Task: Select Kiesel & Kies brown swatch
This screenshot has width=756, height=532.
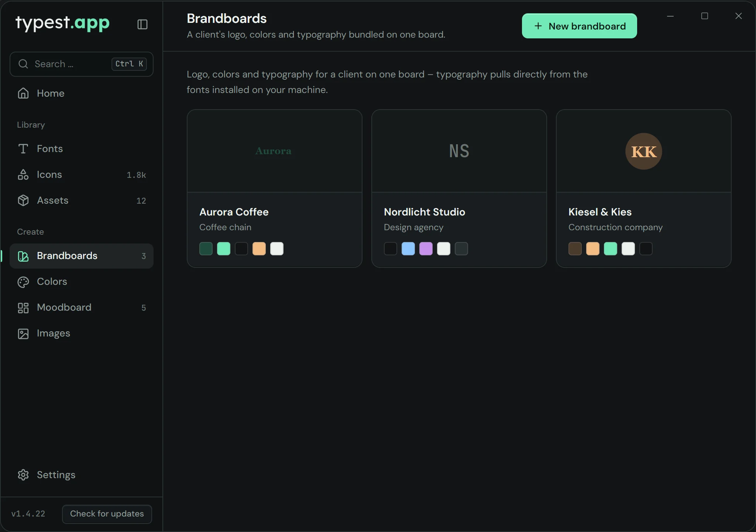Action: [x=575, y=249]
